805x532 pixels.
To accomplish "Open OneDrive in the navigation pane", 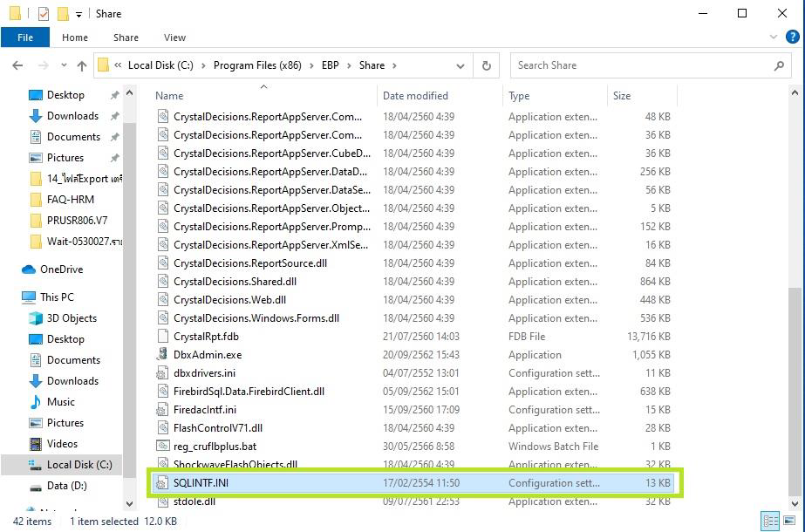I will (x=61, y=269).
